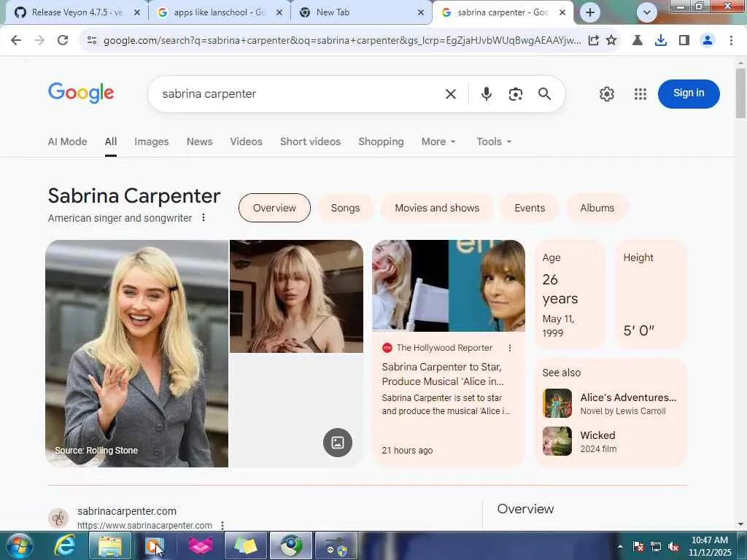747x560 pixels.
Task: Open Chrome three-dot menu
Action: pyautogui.click(x=731, y=41)
